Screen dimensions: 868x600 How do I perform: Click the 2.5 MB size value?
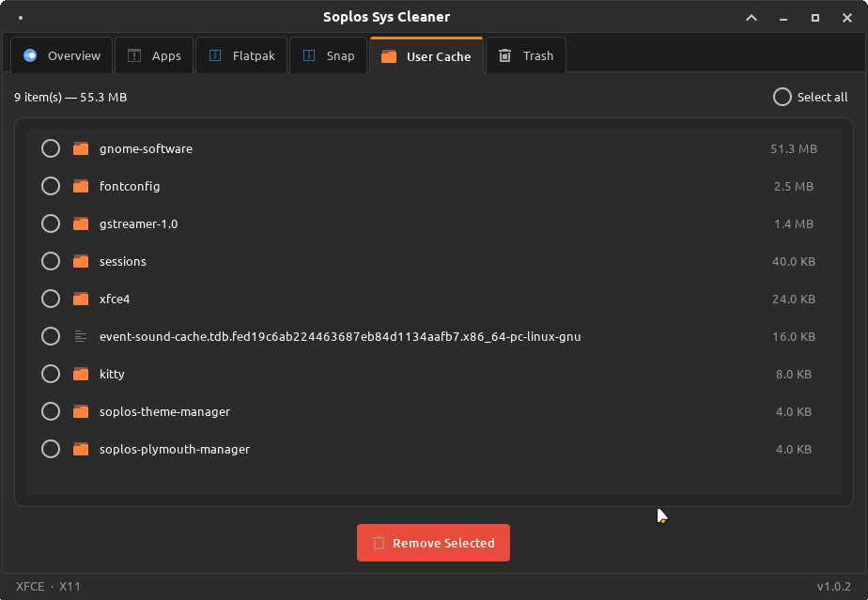coord(794,187)
